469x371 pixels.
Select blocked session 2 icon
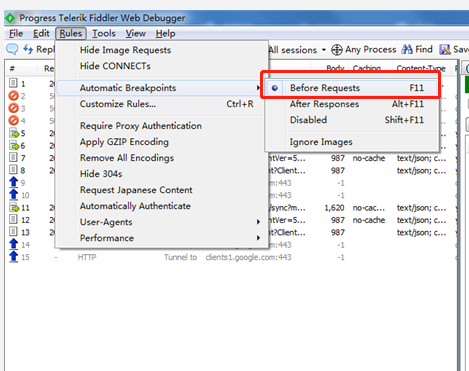pos(13,96)
